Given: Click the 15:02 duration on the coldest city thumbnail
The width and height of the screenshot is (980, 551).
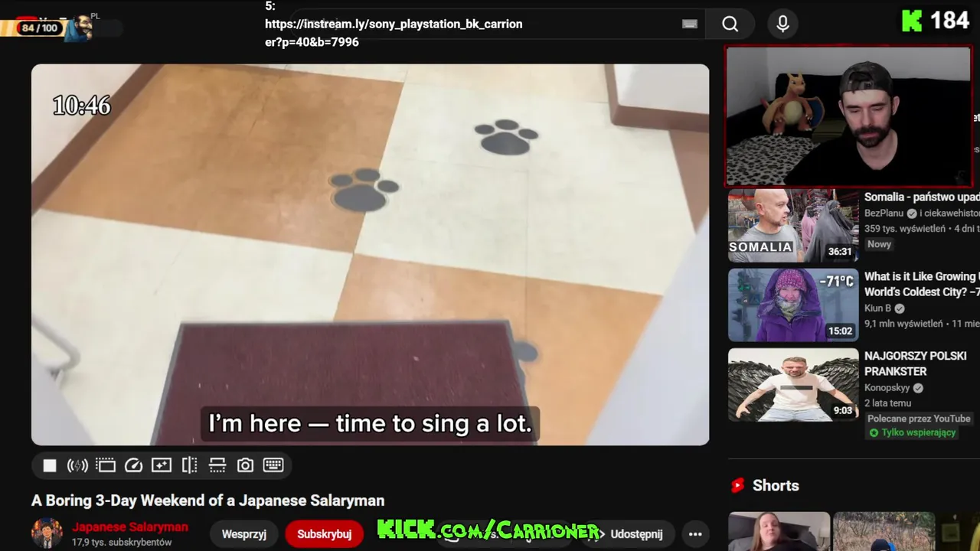Looking at the screenshot, I should point(840,331).
